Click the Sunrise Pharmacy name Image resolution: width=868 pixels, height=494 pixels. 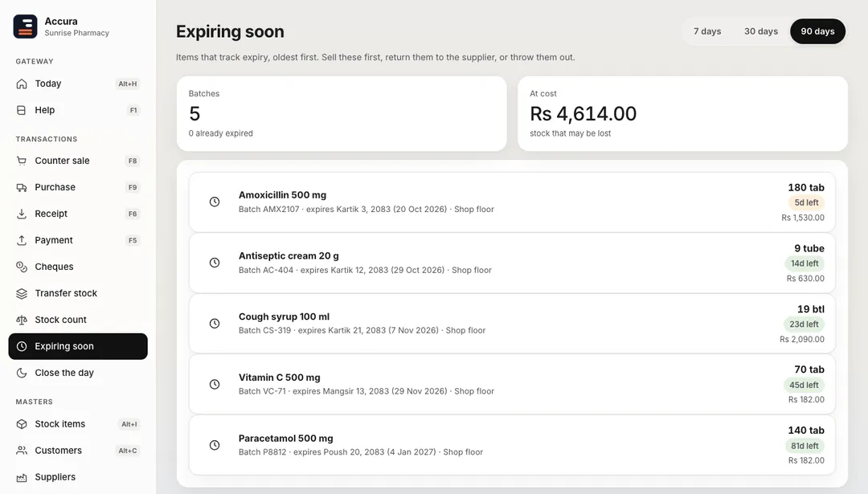pos(77,33)
